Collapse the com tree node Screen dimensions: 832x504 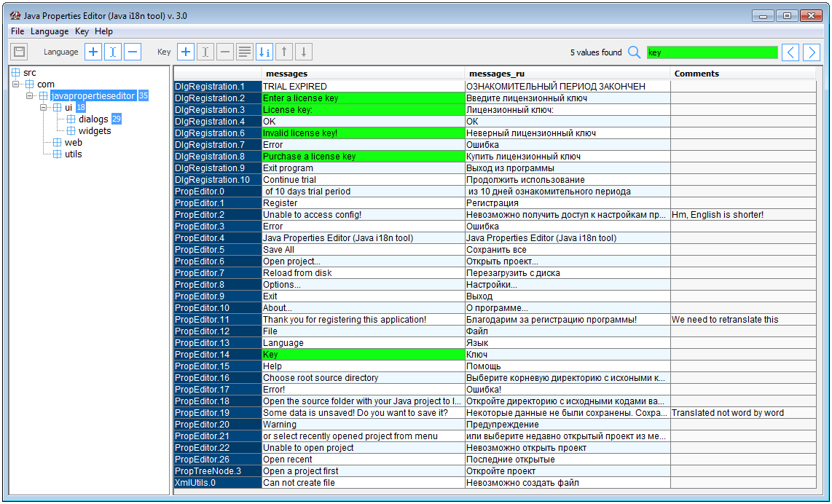16,84
